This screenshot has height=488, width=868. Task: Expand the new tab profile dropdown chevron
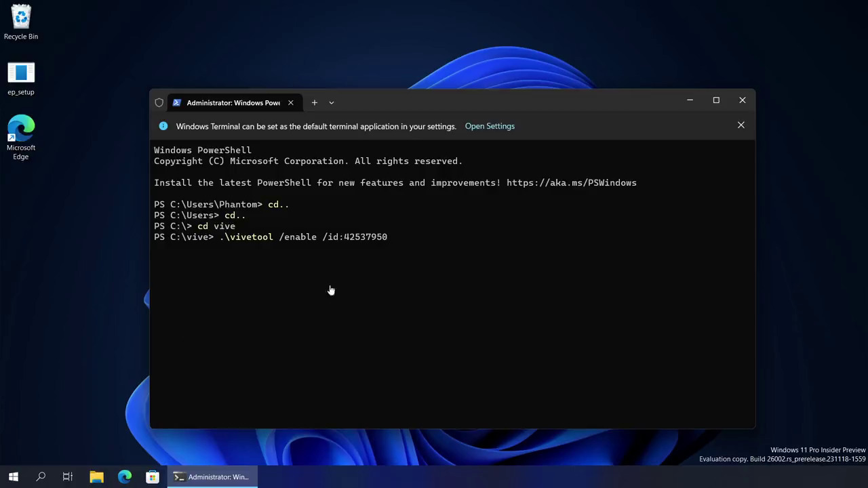332,103
